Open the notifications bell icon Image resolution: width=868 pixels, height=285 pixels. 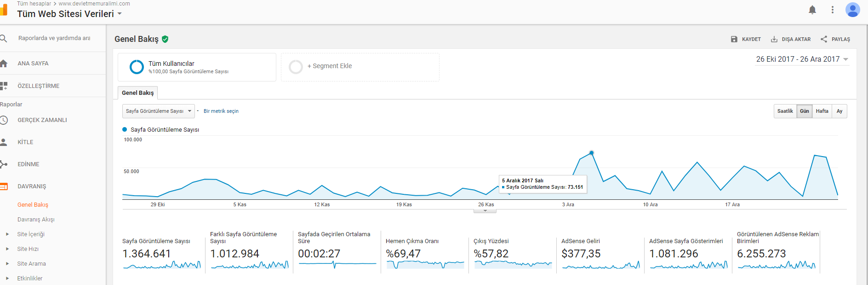click(812, 10)
